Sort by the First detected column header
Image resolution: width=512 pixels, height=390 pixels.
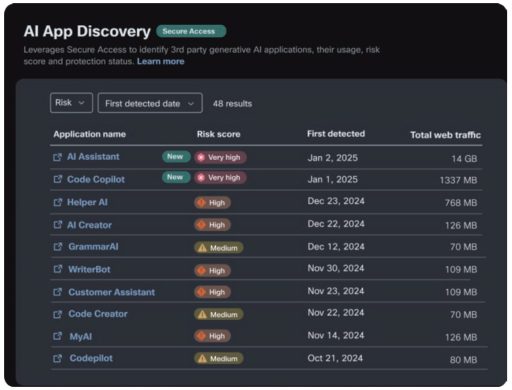[x=336, y=134]
